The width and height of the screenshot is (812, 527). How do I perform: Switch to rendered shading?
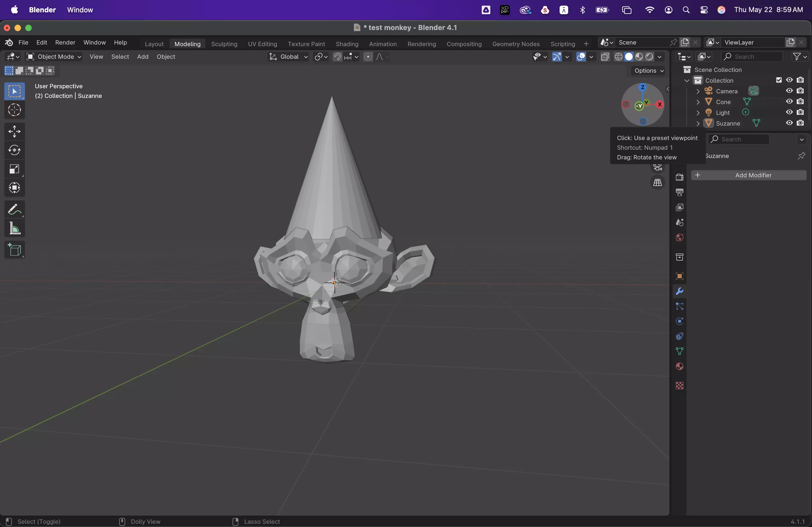[649, 57]
